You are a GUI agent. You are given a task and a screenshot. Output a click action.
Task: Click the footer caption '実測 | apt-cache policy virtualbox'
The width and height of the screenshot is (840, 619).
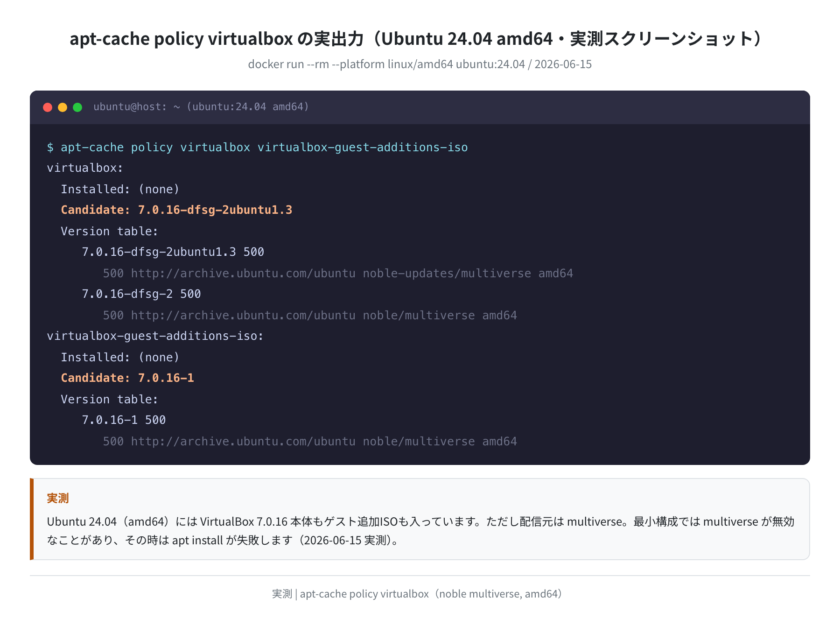point(417,594)
